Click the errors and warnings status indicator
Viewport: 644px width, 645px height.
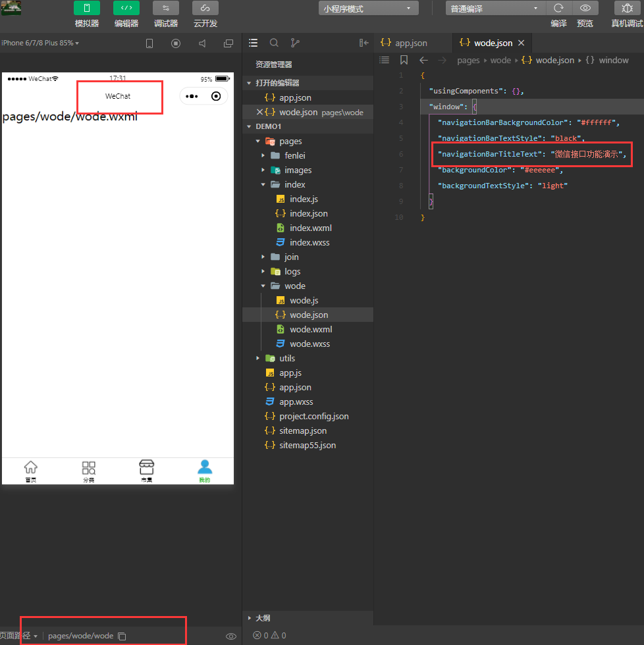point(269,636)
